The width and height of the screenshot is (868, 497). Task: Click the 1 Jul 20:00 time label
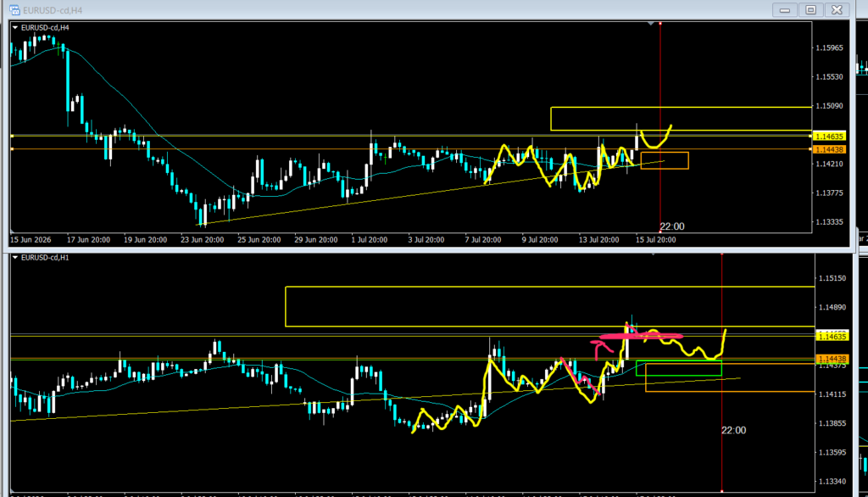pyautogui.click(x=370, y=240)
